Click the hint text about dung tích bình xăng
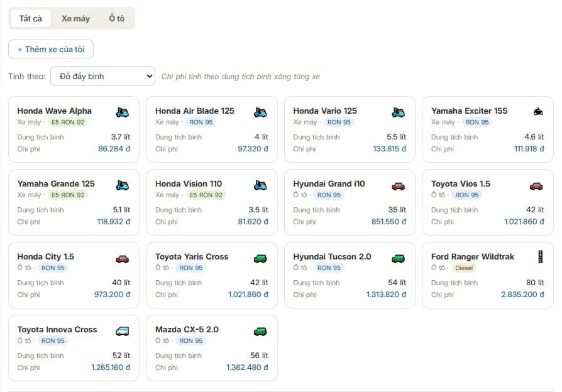 pos(241,76)
